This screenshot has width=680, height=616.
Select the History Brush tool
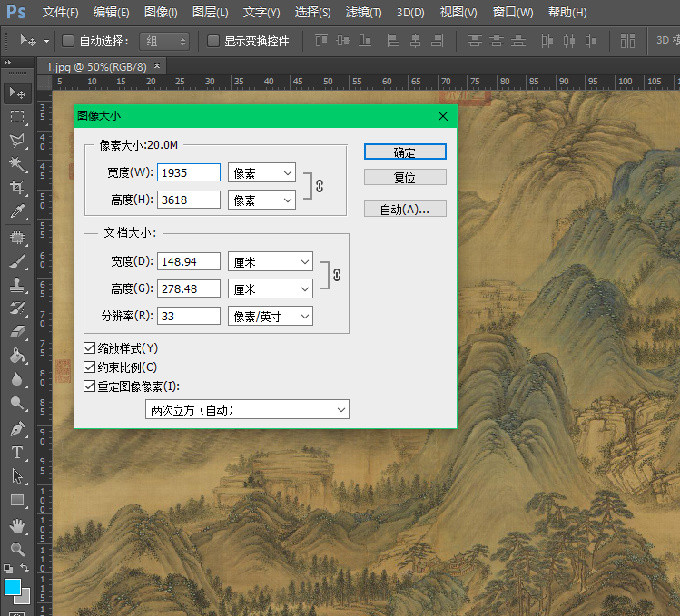pos(17,308)
